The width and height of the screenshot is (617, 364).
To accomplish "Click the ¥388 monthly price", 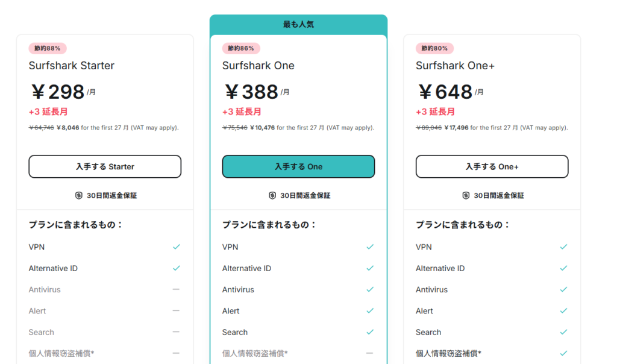I will click(x=251, y=92).
